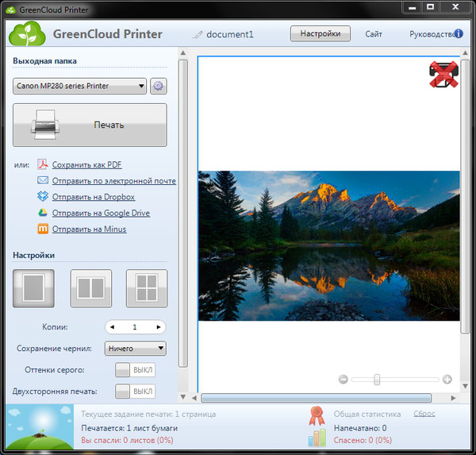Click the info icon beside Руководство

(459, 33)
